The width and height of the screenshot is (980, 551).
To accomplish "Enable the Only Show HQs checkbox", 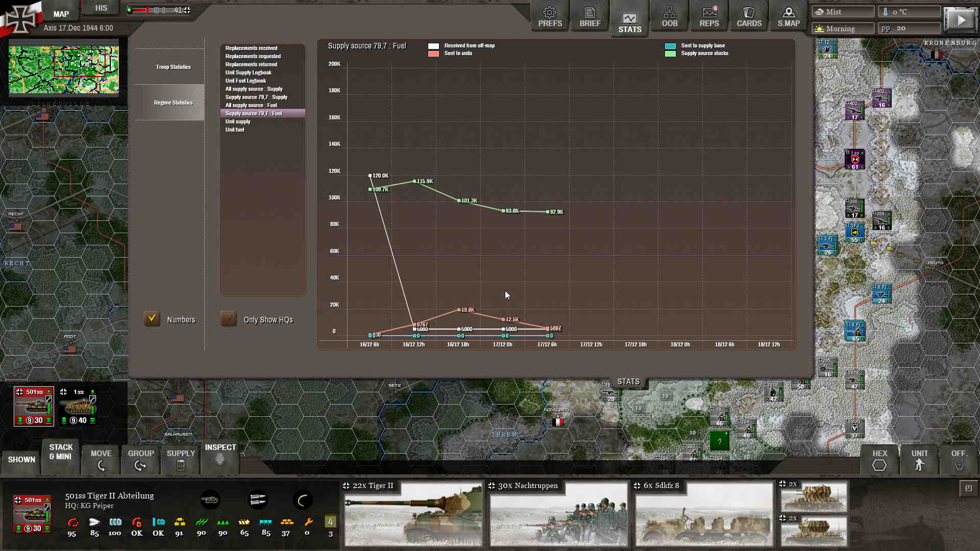I will coord(229,319).
